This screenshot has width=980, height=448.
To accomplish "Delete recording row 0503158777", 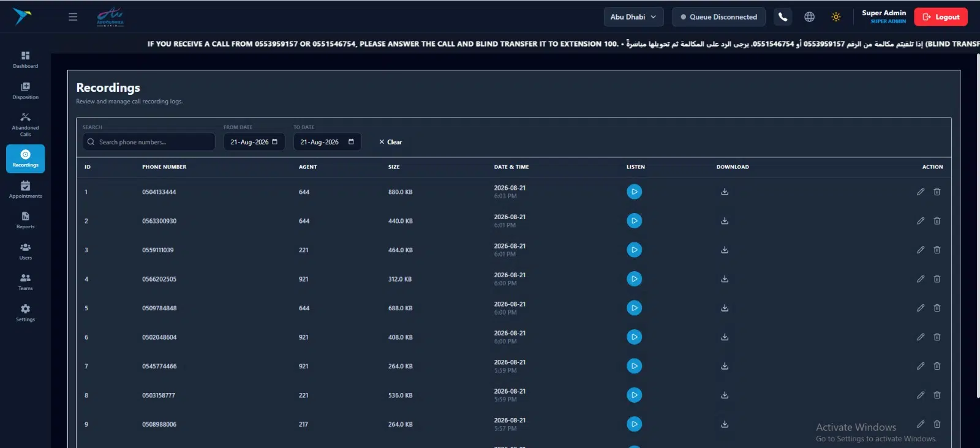I will [937, 395].
